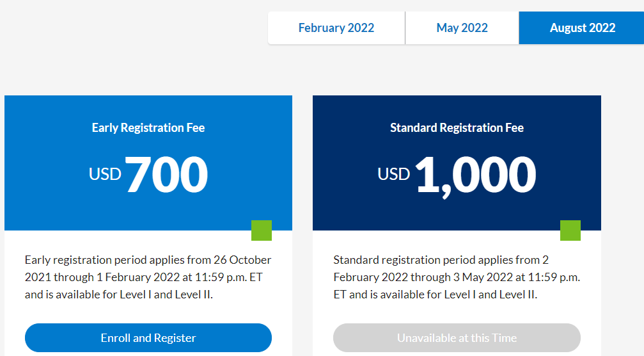The image size is (644, 356).
Task: Select the Early Registration Fee heading
Action: pos(148,128)
